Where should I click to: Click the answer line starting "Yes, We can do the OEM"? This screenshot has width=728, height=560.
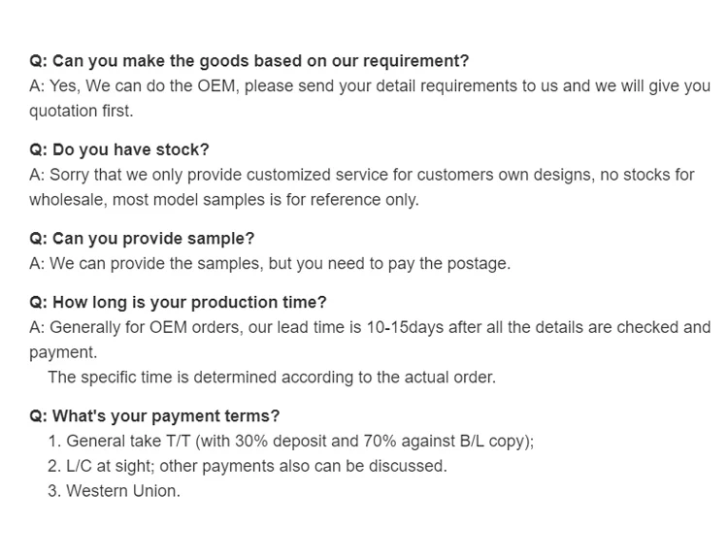(x=369, y=86)
